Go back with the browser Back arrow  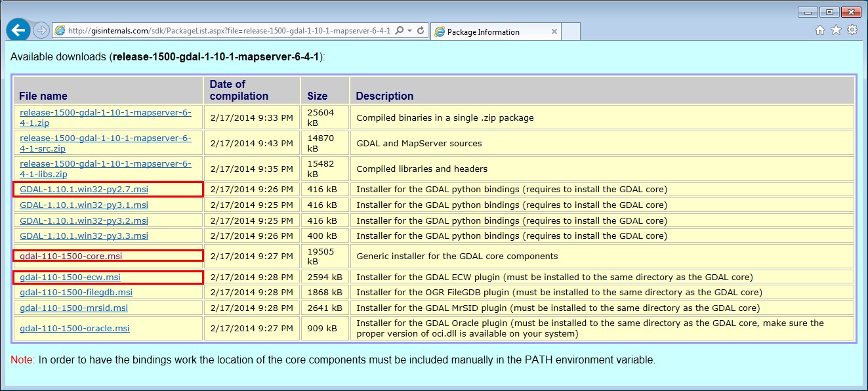point(18,30)
